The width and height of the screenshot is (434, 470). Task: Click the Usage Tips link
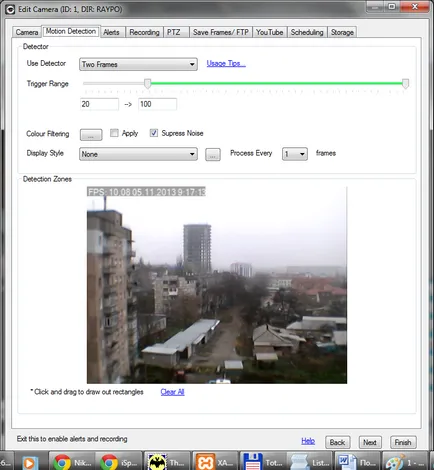[x=226, y=63]
